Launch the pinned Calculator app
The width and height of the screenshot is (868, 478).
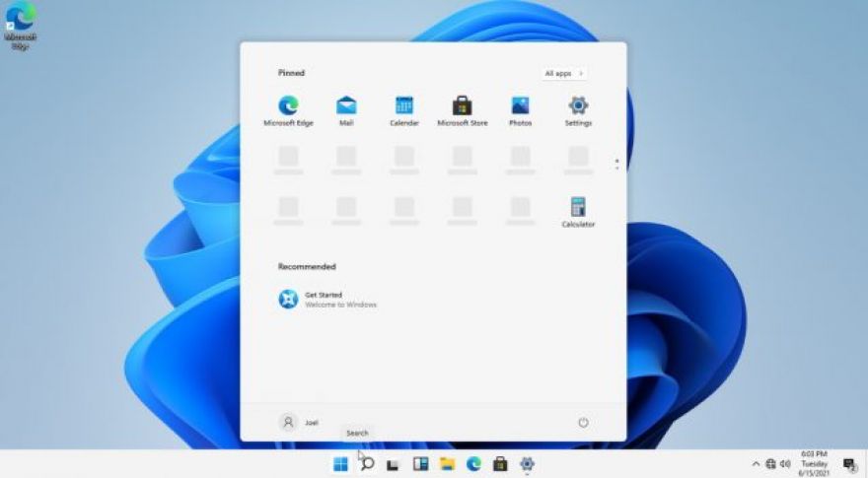[578, 212]
